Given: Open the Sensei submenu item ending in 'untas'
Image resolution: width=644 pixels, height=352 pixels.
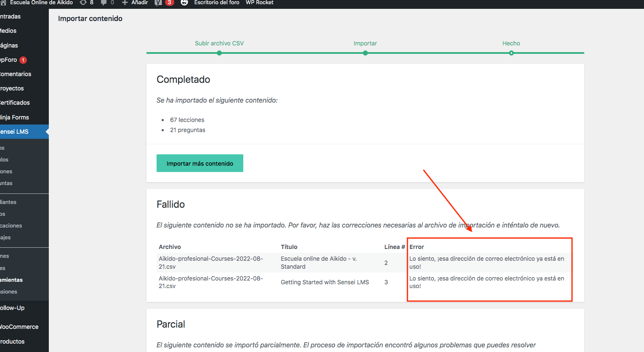Looking at the screenshot, I should 6,183.
